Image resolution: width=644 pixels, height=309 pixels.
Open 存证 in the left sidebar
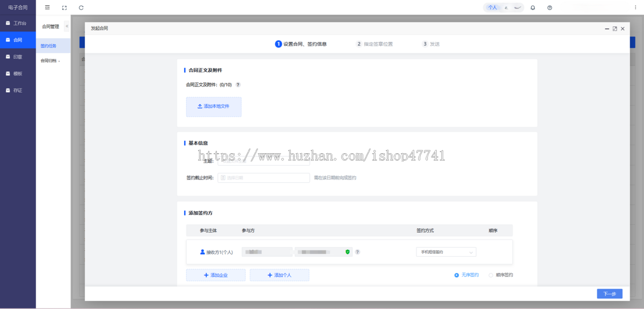point(18,90)
